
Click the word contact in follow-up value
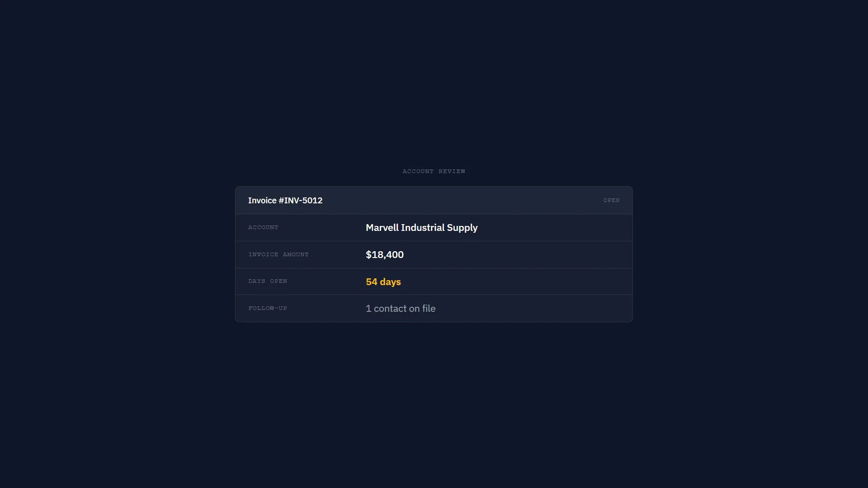pos(390,309)
